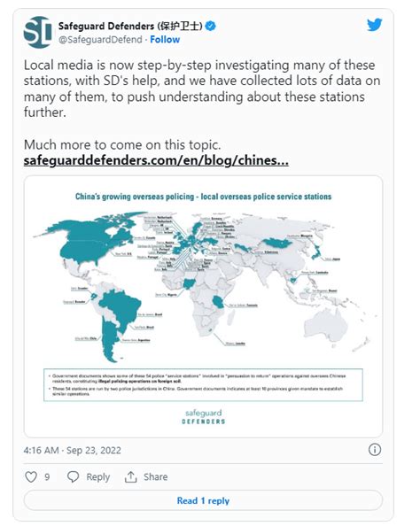Click the Twitter bird logo
The height and width of the screenshot is (526, 420).
(374, 25)
